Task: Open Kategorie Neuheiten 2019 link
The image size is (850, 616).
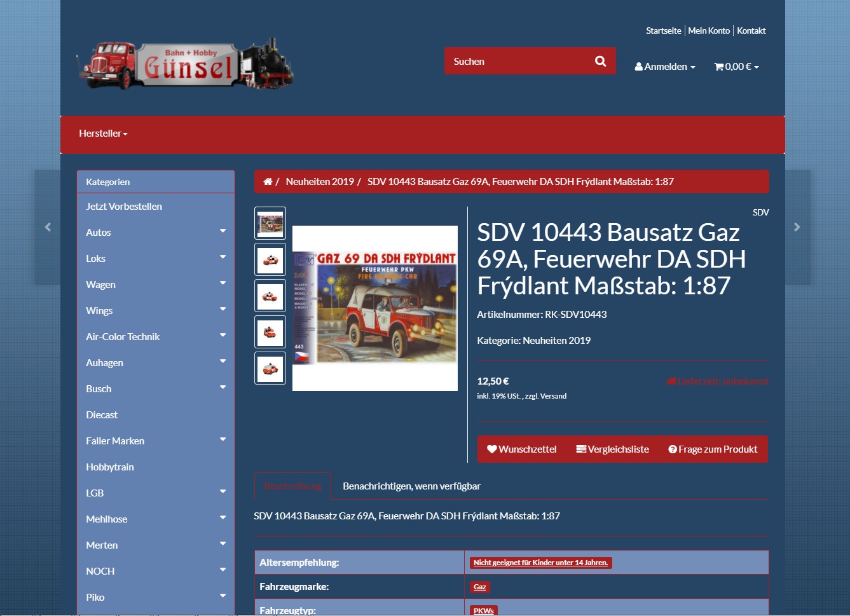Action: pos(556,341)
